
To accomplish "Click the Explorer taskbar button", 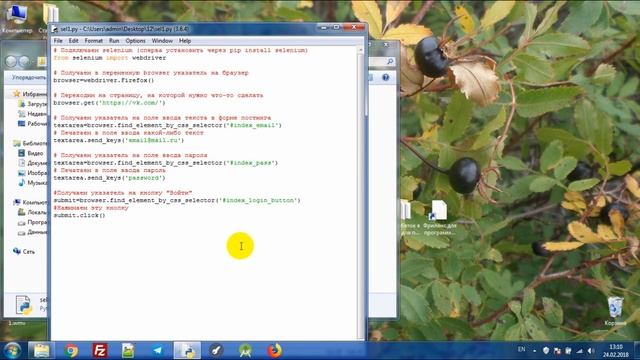I will (41, 351).
